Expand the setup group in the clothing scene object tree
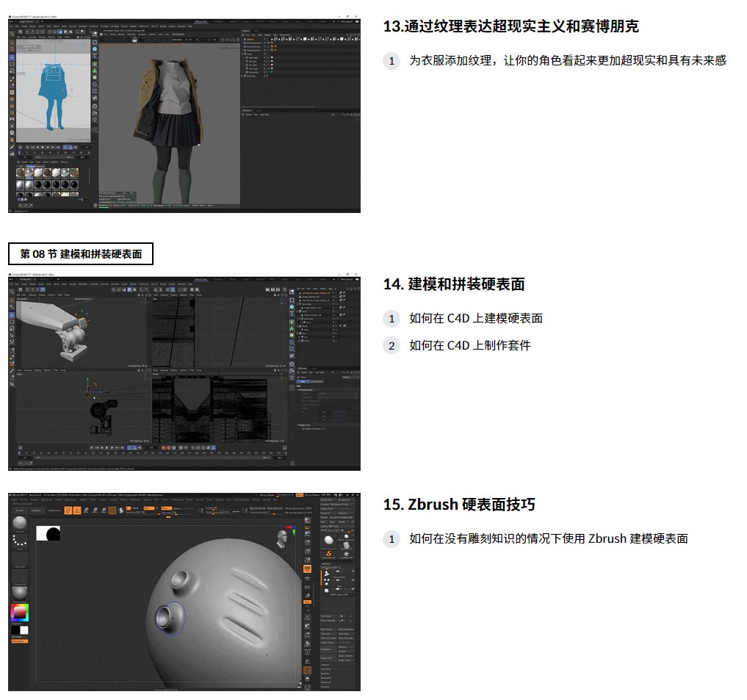 tap(242, 54)
